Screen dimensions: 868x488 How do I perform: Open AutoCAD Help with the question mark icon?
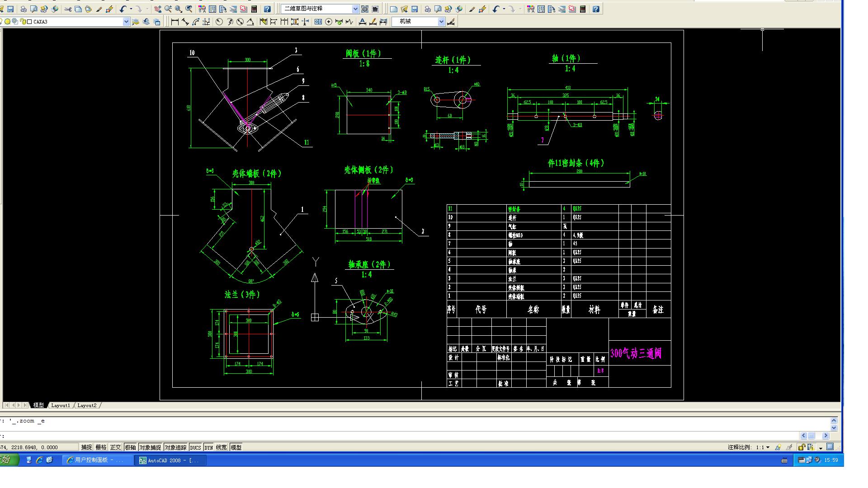pos(268,8)
